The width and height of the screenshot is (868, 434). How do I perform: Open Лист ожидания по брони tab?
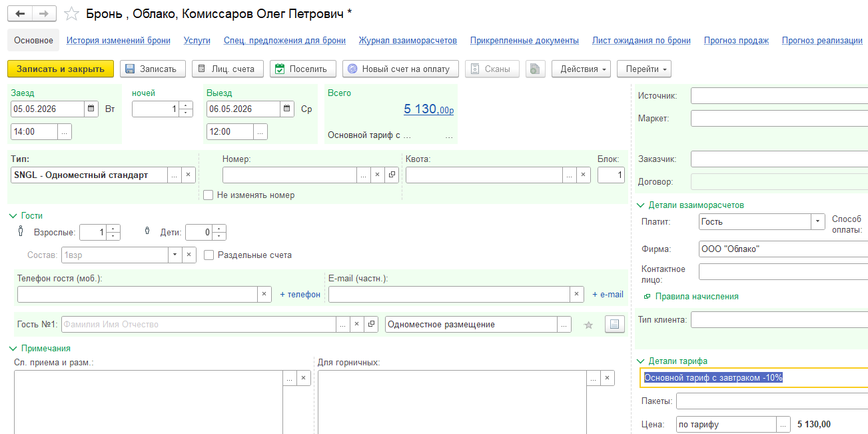pos(642,41)
